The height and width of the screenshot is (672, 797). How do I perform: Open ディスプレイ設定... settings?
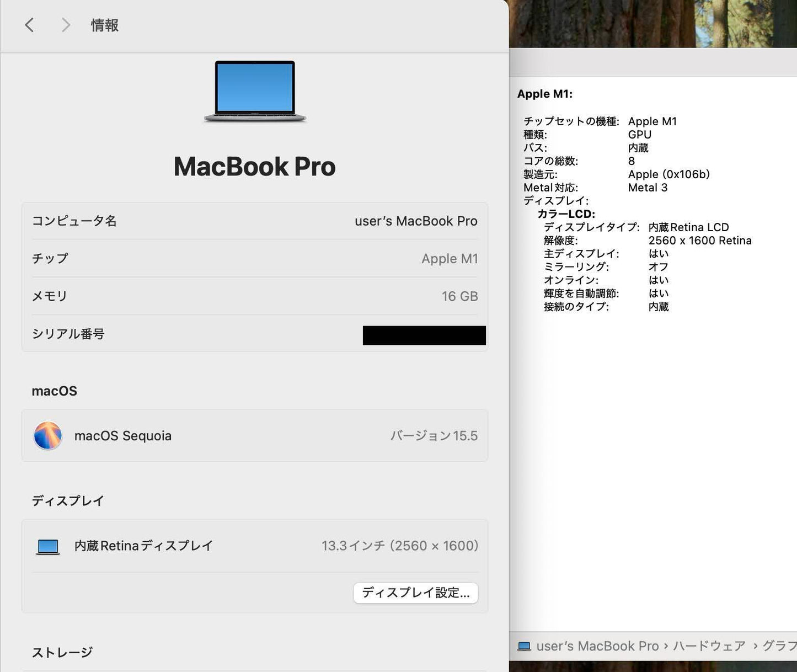click(x=415, y=593)
